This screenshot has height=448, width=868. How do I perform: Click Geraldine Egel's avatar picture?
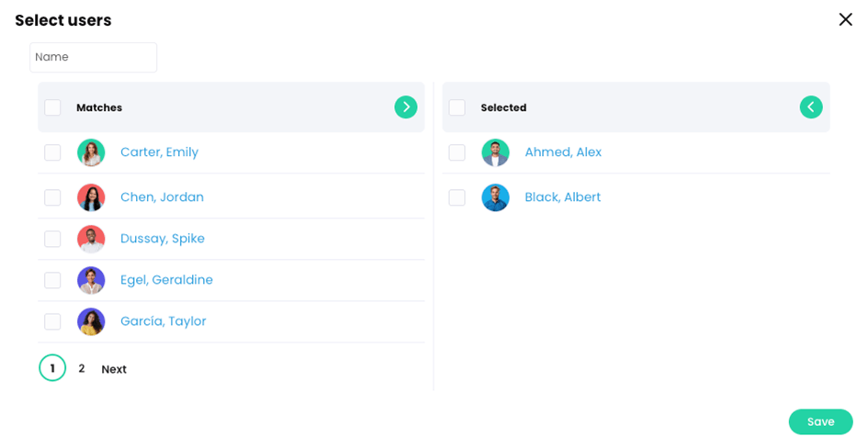point(91,280)
